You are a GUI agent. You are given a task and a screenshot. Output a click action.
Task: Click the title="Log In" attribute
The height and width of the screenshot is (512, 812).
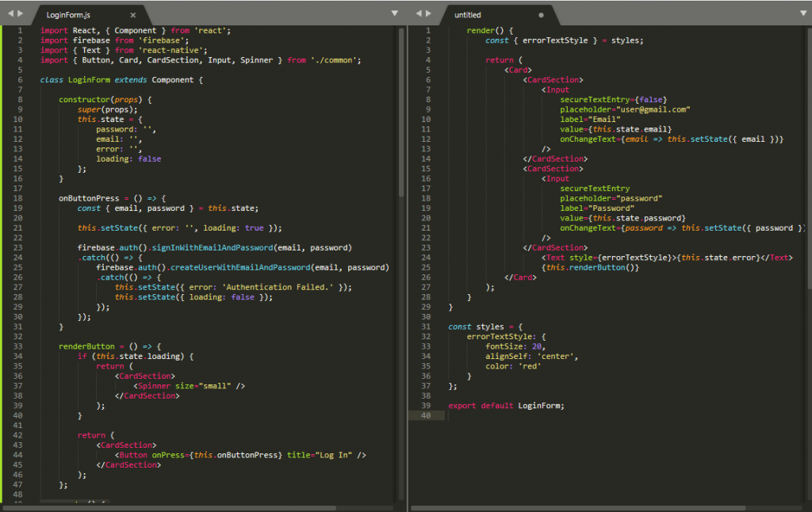(320, 456)
